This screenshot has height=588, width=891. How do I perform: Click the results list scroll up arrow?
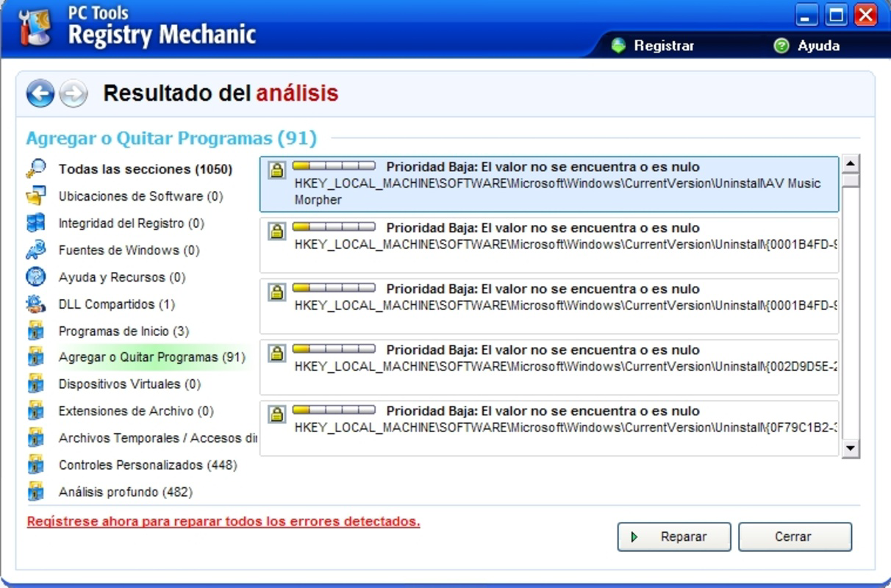coord(851,164)
